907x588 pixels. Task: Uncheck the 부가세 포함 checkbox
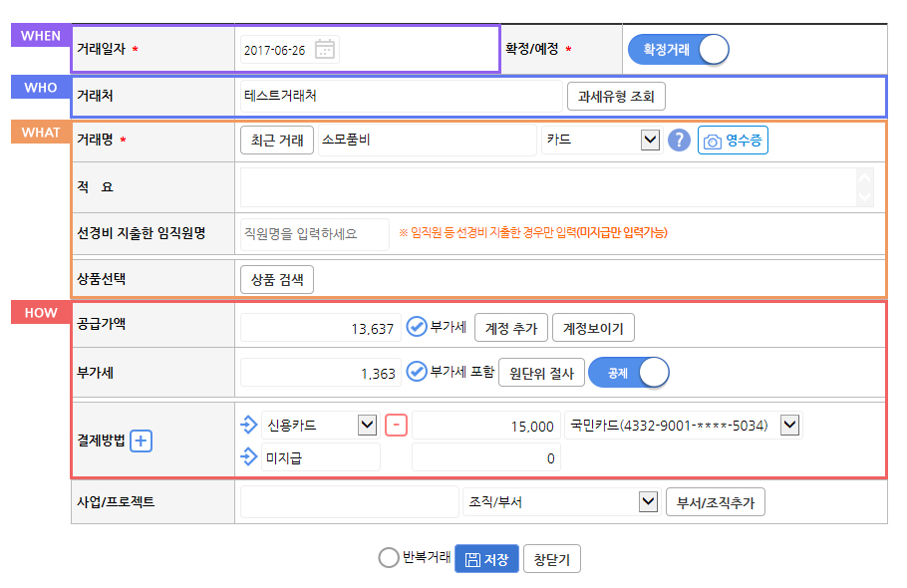(417, 371)
